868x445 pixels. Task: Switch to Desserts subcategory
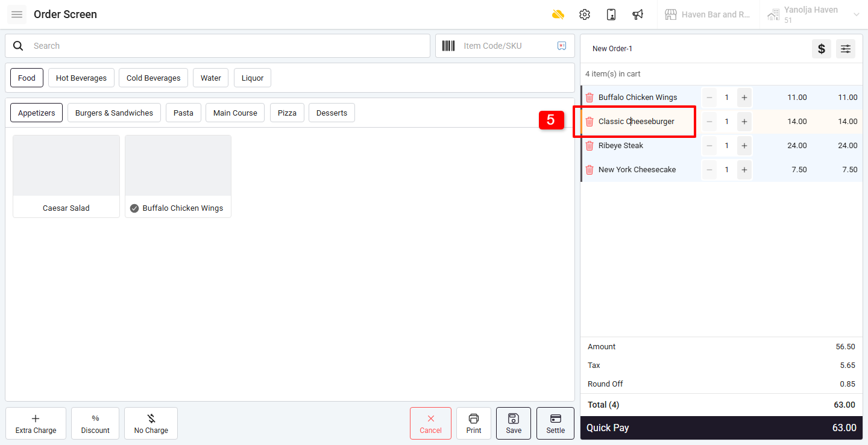(x=332, y=113)
